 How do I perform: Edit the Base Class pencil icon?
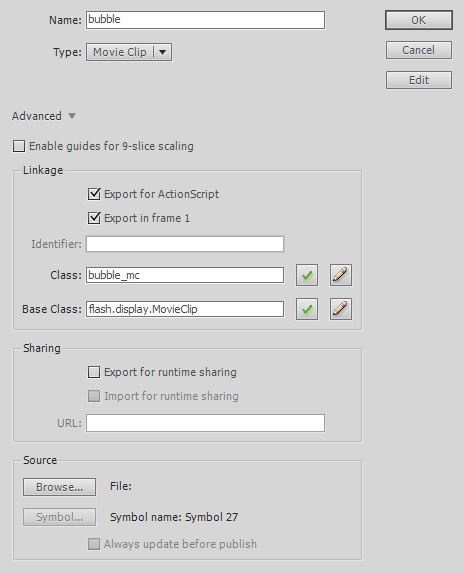tap(341, 309)
